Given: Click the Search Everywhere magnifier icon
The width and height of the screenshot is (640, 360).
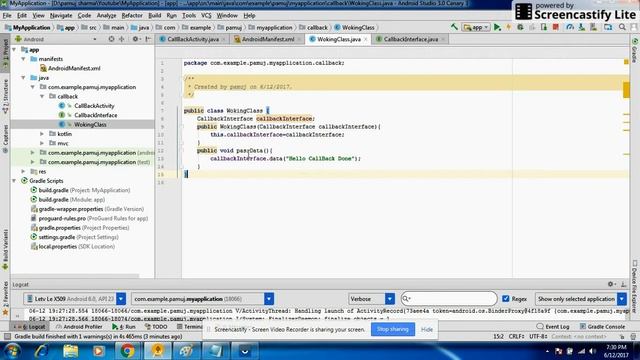Looking at the screenshot, I should 622,27.
